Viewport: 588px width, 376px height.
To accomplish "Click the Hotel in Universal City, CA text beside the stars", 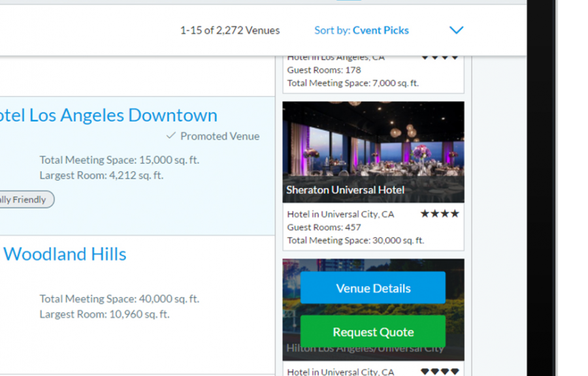I will click(340, 214).
